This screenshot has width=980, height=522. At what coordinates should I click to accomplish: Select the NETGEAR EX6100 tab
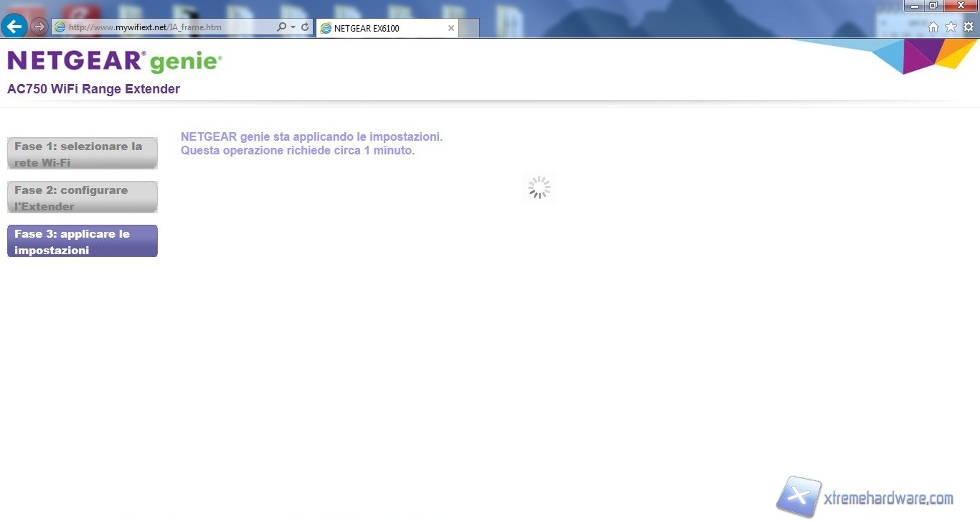tap(380, 28)
